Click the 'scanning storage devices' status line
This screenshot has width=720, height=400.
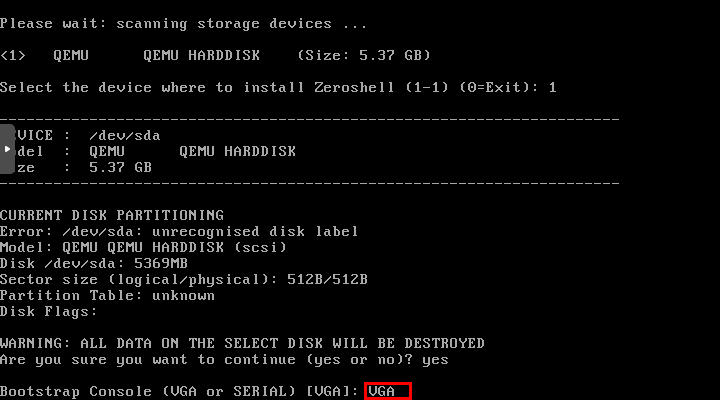click(x=182, y=23)
